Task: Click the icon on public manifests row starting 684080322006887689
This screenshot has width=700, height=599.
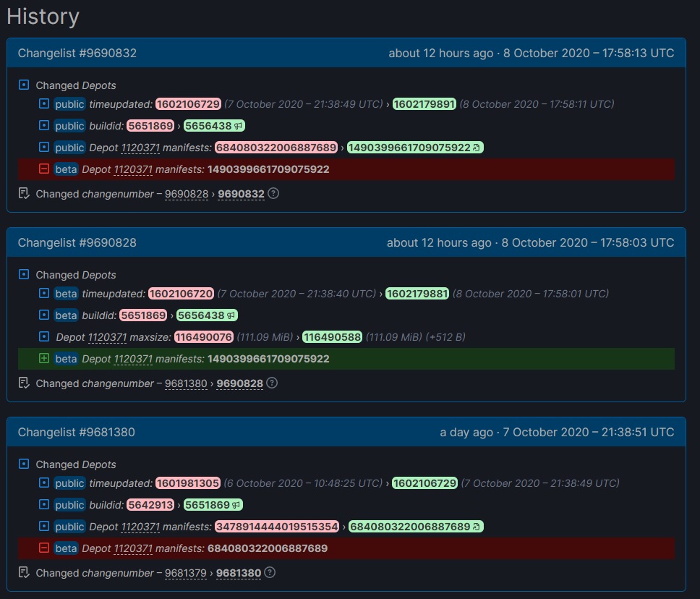Action: coord(43,147)
